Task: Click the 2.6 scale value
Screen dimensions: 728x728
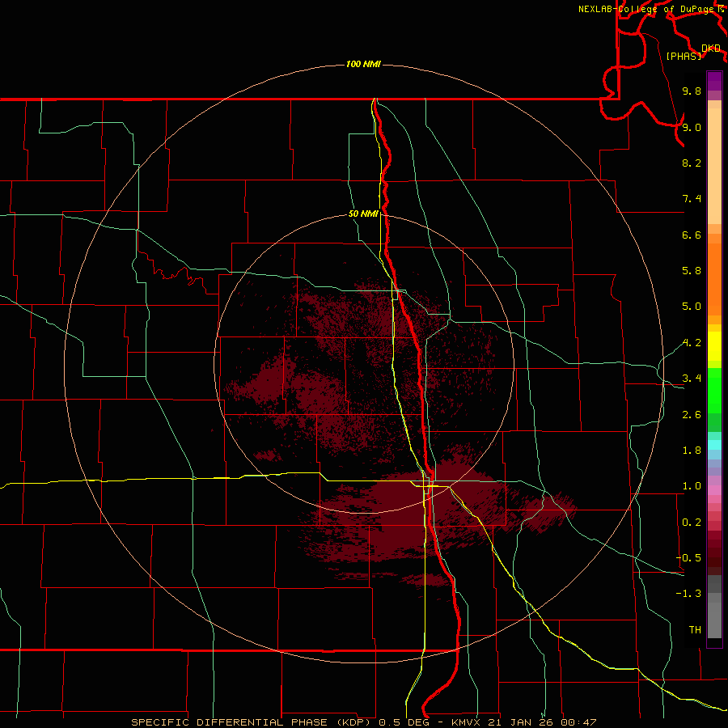Action: pyautogui.click(x=692, y=415)
